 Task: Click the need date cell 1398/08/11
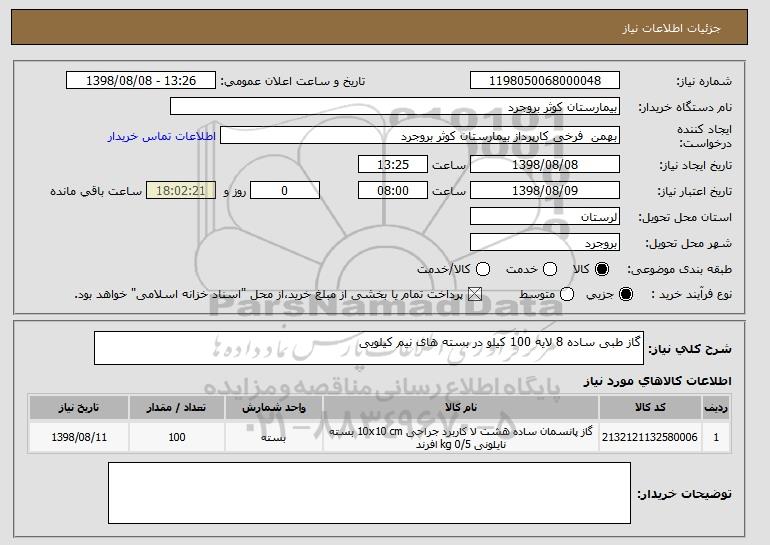[x=79, y=437]
